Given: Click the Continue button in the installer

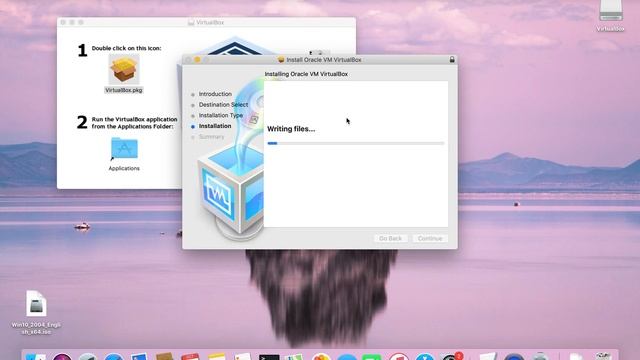Looking at the screenshot, I should pyautogui.click(x=430, y=238).
